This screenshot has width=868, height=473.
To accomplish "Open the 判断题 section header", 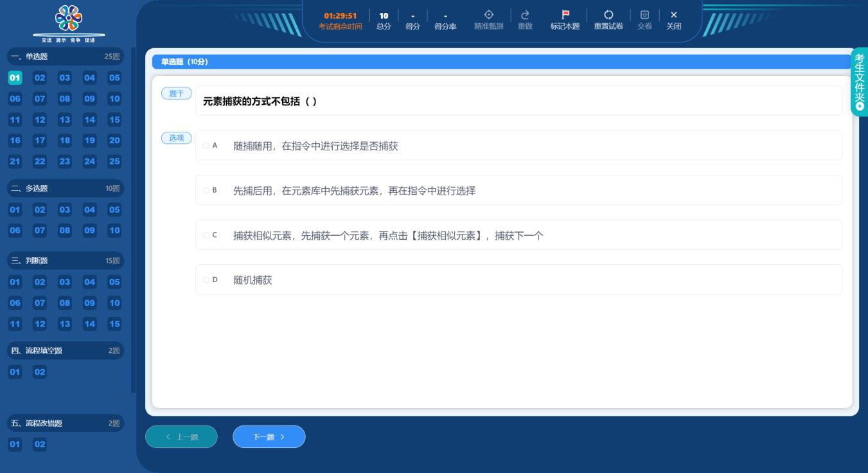I will pos(65,260).
